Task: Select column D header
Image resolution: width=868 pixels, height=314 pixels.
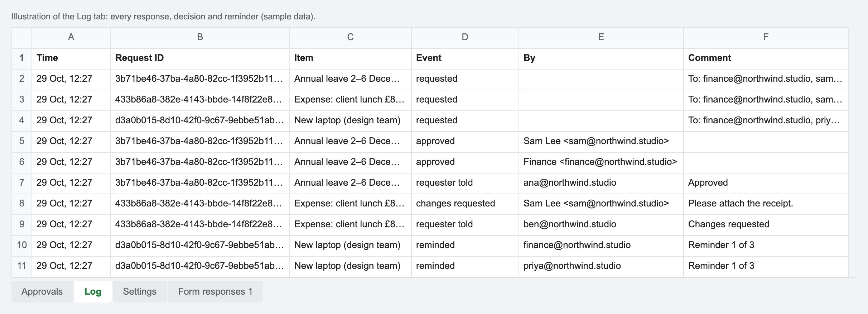Action: tap(465, 38)
